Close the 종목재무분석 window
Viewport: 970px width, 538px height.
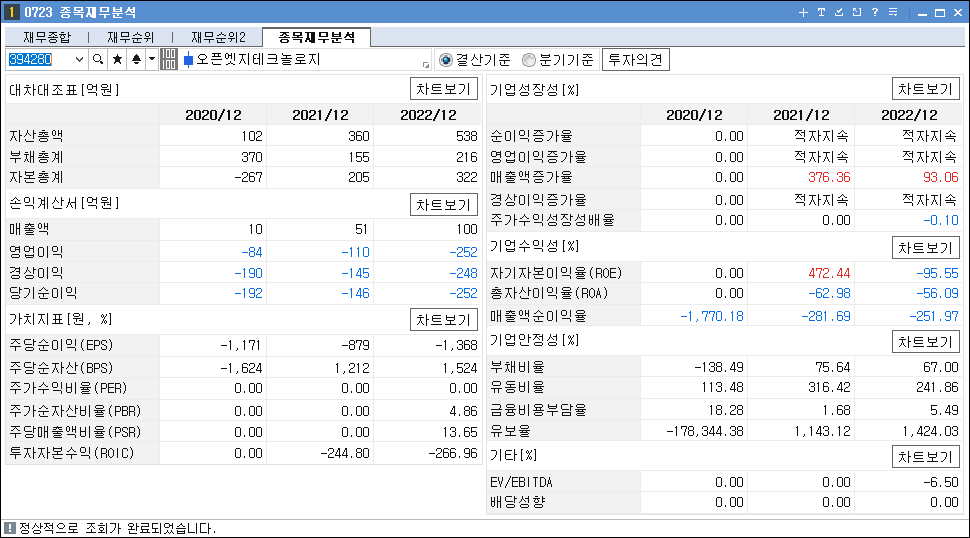pos(958,13)
